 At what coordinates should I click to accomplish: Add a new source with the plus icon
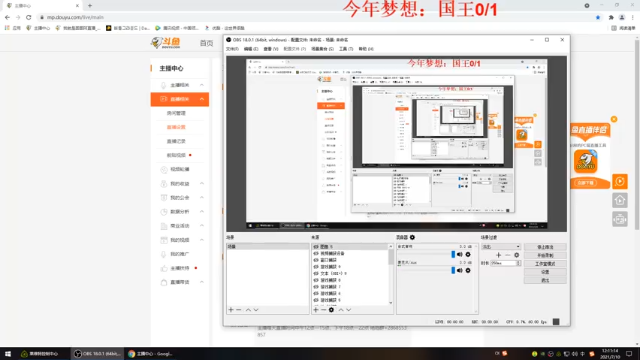coord(316,310)
